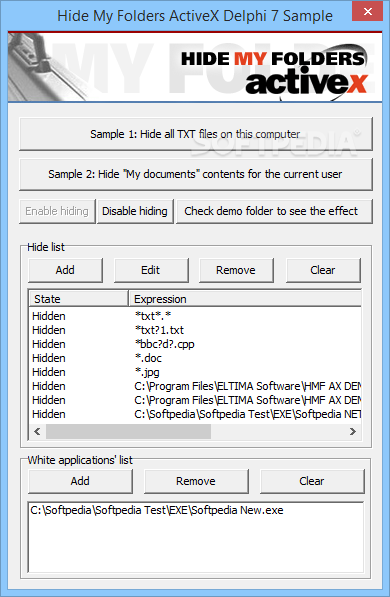
Task: Select the *bbc?d?.cpp expression row
Action: [195, 344]
